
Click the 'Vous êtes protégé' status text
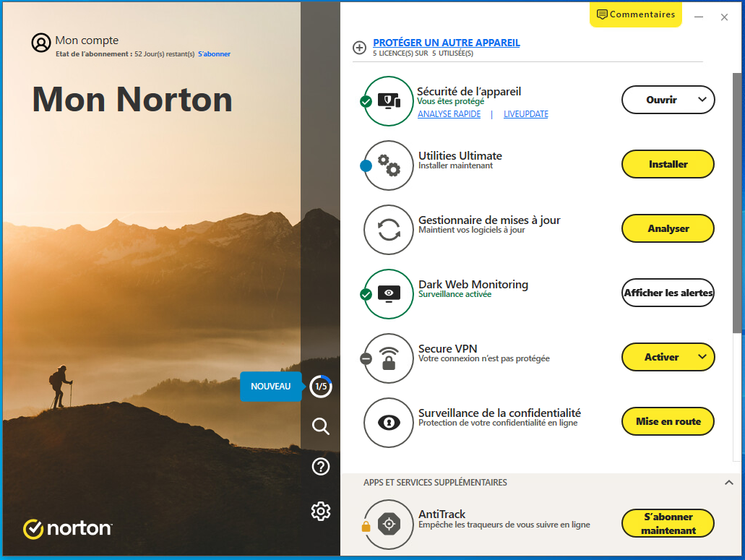tap(450, 101)
